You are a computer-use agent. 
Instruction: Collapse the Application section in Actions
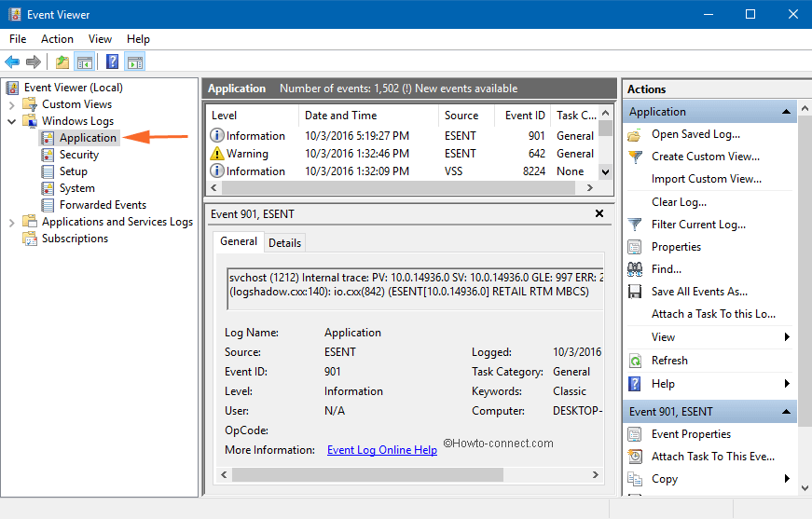coord(786,112)
